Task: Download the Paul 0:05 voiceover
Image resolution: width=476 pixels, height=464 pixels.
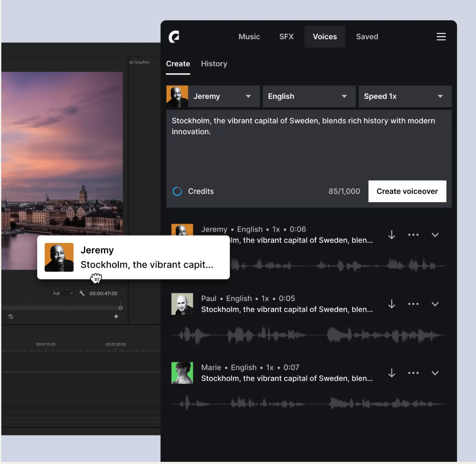Action: coord(391,304)
